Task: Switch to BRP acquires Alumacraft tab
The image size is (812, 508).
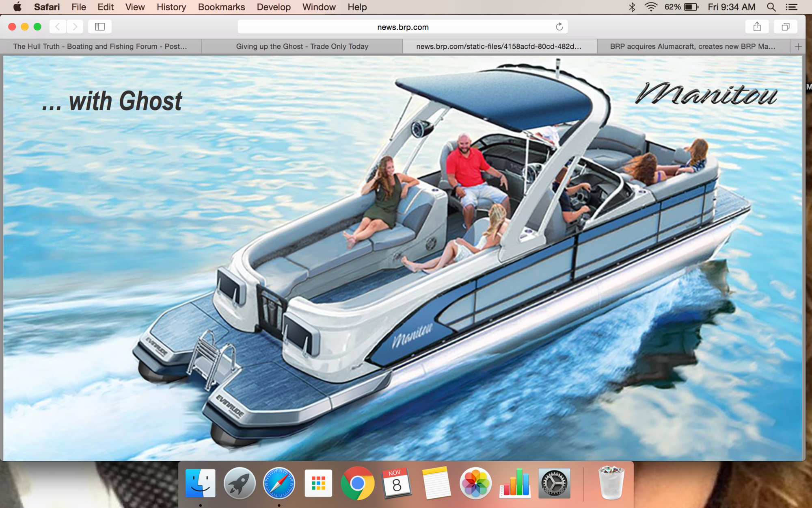Action: pos(694,46)
